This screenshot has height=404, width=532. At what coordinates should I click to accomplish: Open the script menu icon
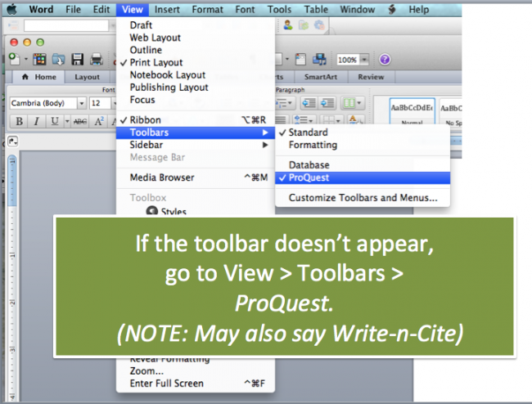[x=392, y=10]
